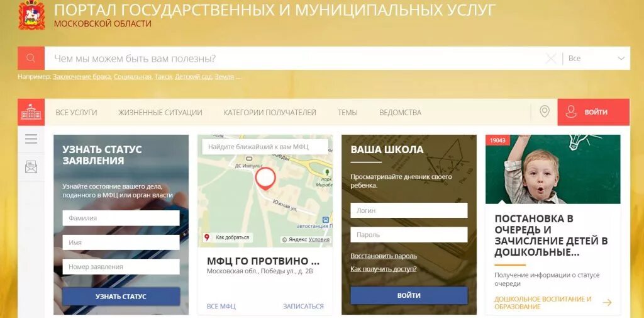The width and height of the screenshot is (644, 318).
Task: Follow the Восстановить пароль link
Action: 384,256
